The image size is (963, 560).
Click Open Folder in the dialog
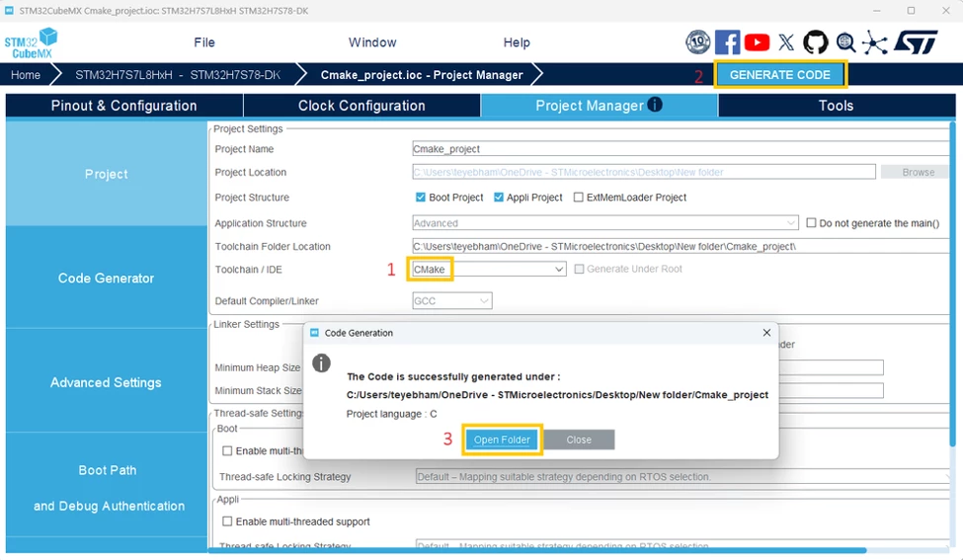point(502,440)
